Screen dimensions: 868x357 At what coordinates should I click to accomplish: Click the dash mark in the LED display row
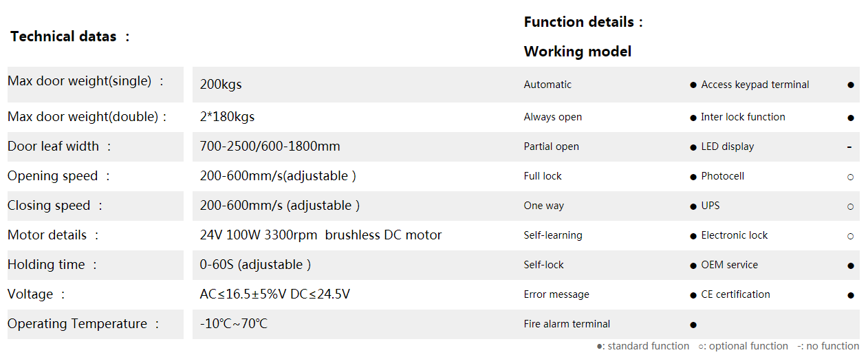point(850,147)
